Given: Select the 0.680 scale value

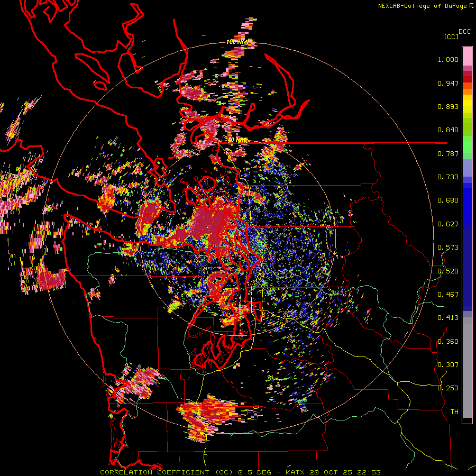Looking at the screenshot, I should click(448, 200).
